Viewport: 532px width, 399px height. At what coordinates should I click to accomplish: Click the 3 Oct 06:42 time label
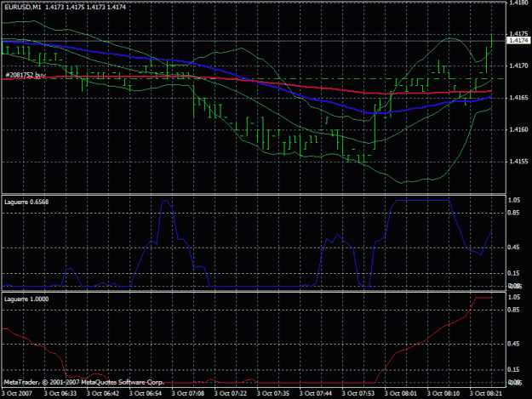tap(102, 394)
